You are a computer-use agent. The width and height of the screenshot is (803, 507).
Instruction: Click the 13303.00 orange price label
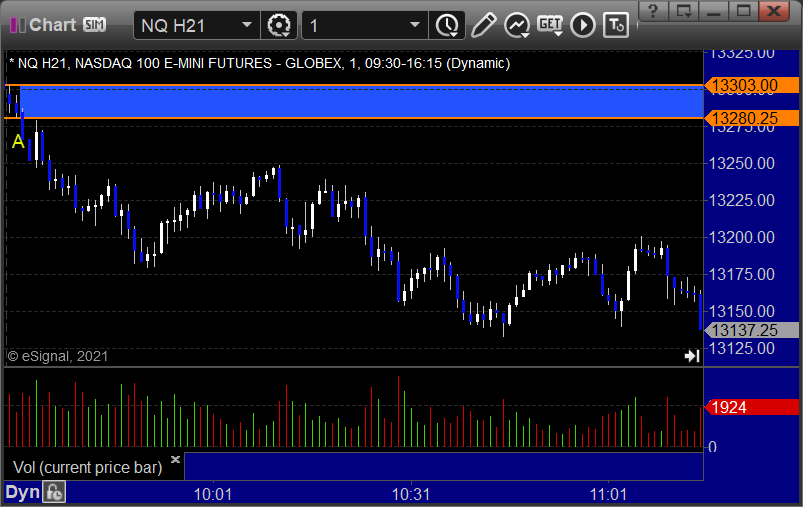tap(751, 85)
